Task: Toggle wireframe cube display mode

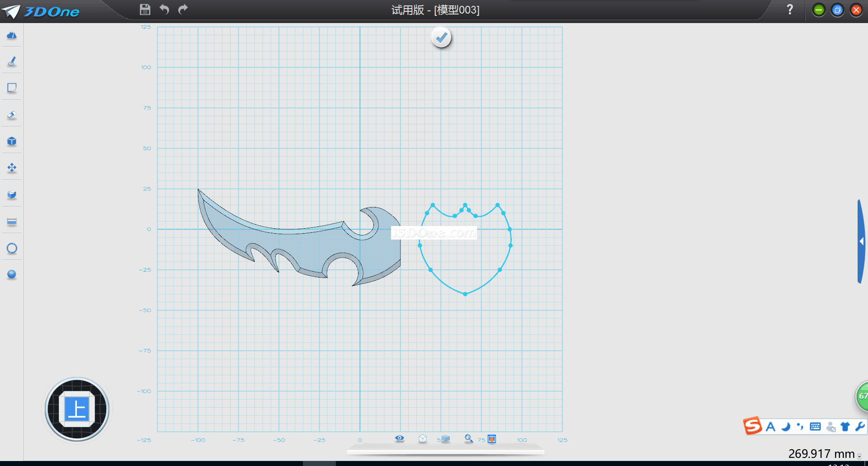Action: [423, 438]
